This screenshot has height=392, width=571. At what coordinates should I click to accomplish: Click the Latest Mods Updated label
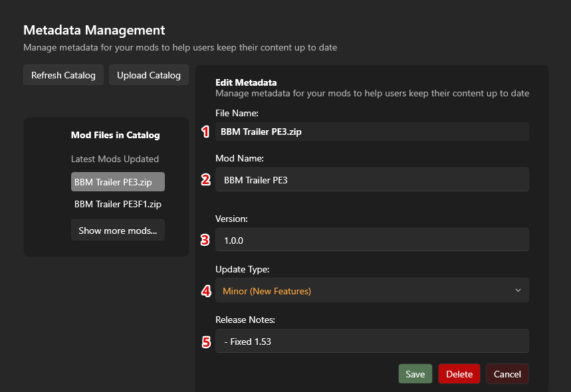(115, 159)
